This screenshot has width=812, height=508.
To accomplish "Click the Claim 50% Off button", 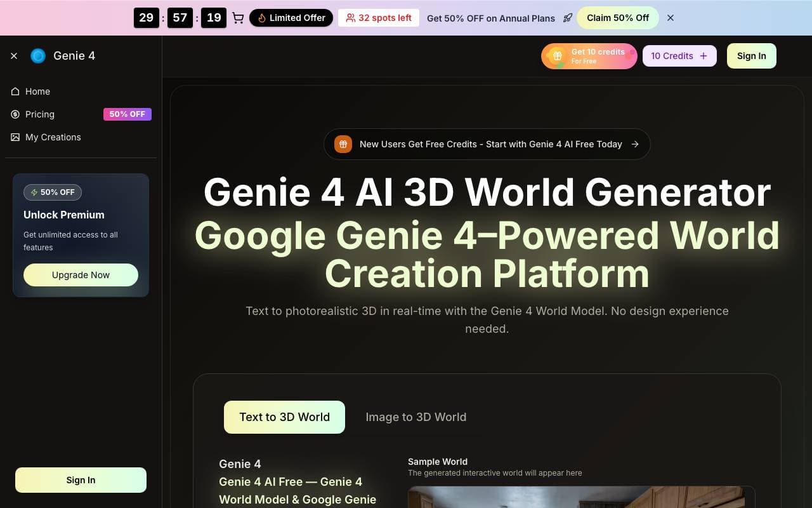I will (x=618, y=18).
